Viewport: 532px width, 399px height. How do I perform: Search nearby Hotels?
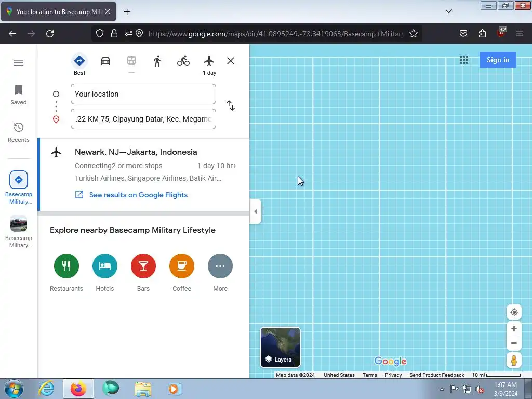coord(105,273)
